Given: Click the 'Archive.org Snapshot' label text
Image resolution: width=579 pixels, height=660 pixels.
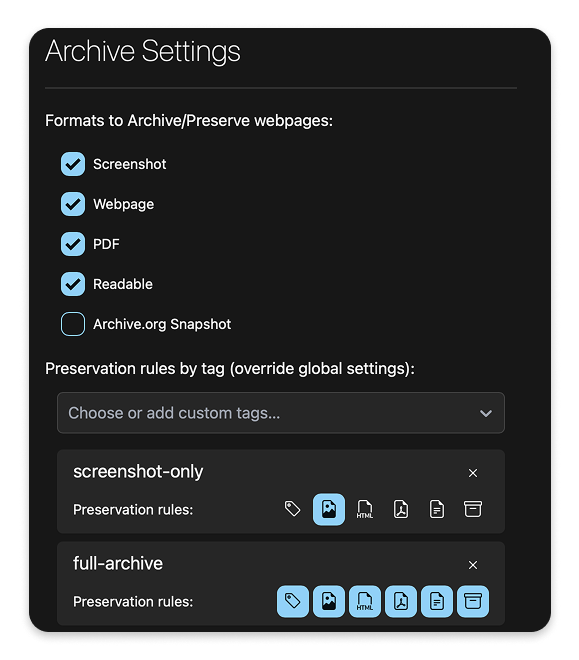Looking at the screenshot, I should [162, 324].
